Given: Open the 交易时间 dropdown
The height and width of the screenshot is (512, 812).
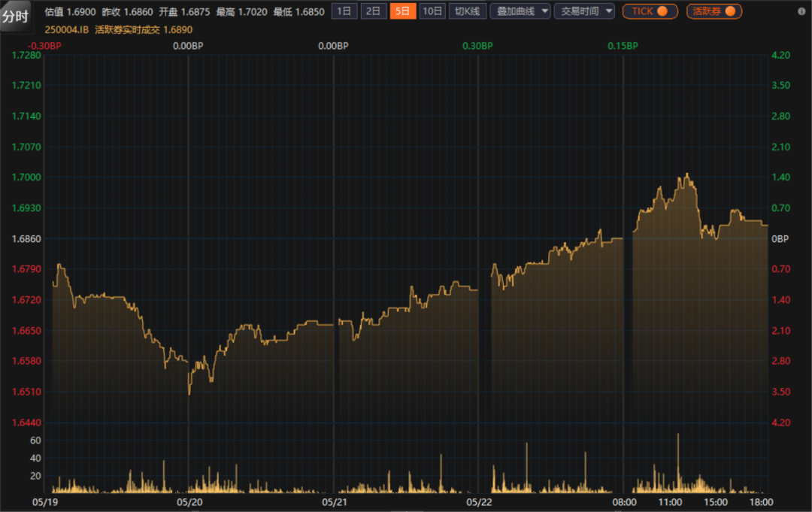Looking at the screenshot, I should coord(584,11).
